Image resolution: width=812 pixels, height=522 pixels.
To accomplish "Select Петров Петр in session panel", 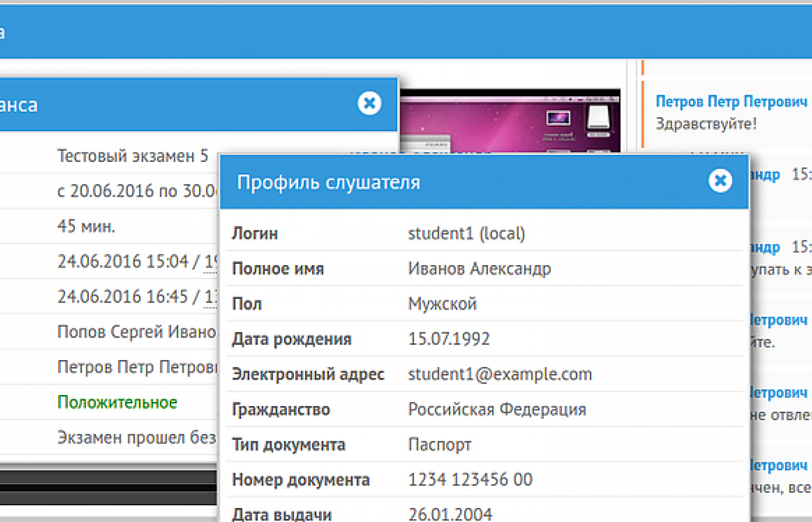I will [137, 367].
